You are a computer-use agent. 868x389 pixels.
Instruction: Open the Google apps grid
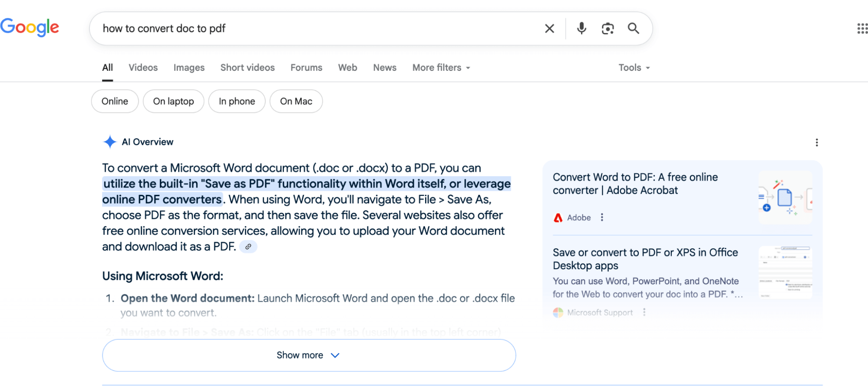[x=862, y=29]
